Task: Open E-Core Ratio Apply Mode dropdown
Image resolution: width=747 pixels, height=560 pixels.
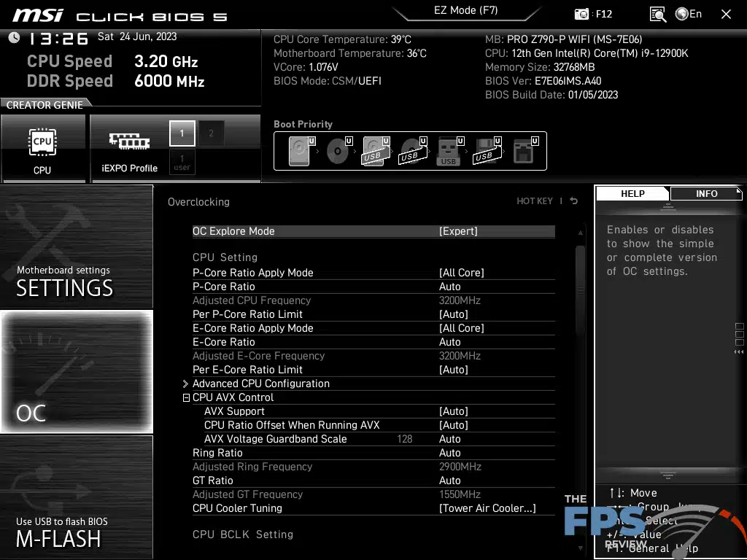Action: [x=461, y=328]
